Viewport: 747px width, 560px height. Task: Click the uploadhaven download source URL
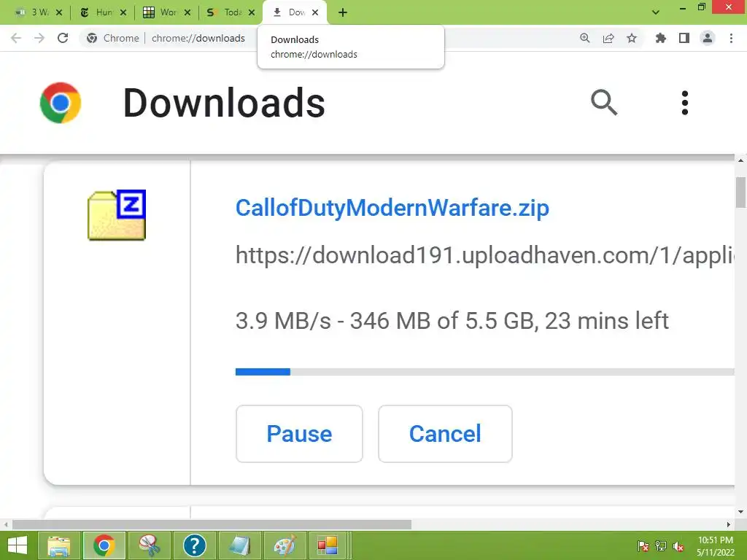coord(484,256)
